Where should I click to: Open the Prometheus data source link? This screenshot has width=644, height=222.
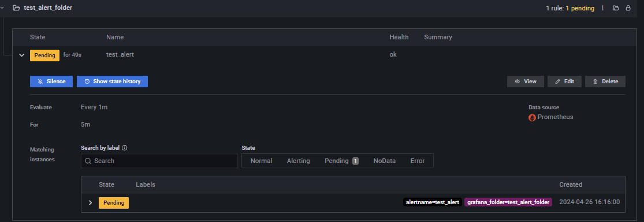[x=555, y=117]
